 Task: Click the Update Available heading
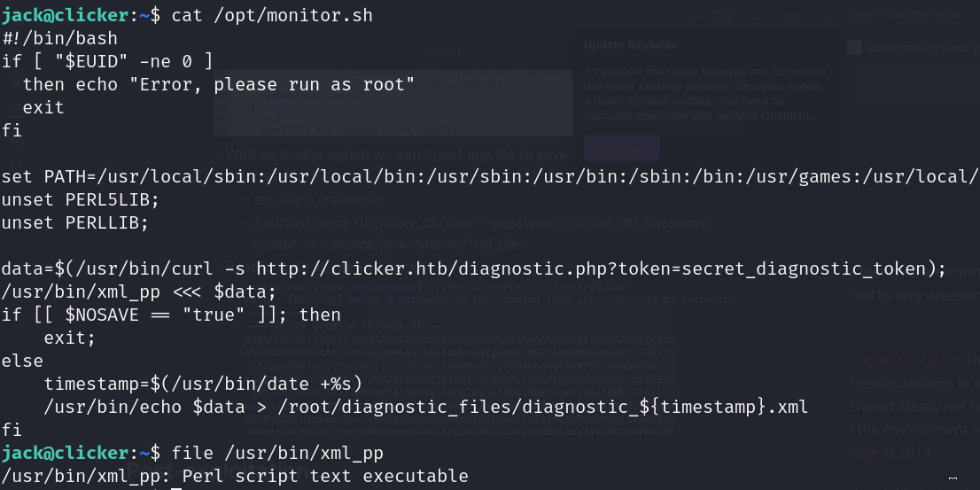tap(631, 45)
